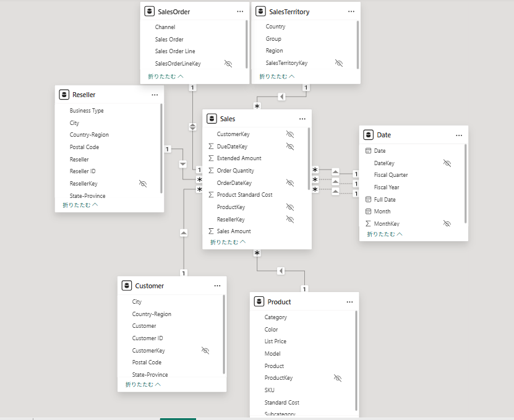Screen dimensions: 514x420
Task: Open the Reseller table more options
Action: pos(155,95)
